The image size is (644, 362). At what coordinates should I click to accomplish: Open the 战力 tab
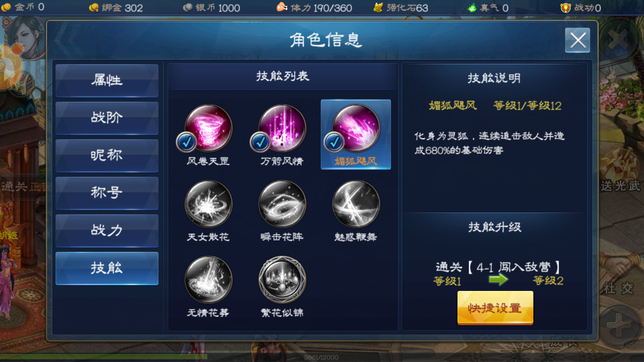107,231
